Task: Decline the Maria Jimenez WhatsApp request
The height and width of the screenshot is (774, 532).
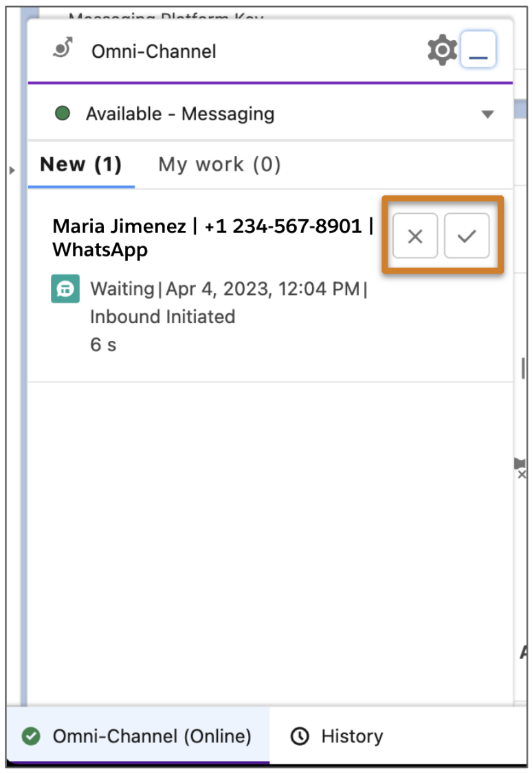Action: pos(415,236)
